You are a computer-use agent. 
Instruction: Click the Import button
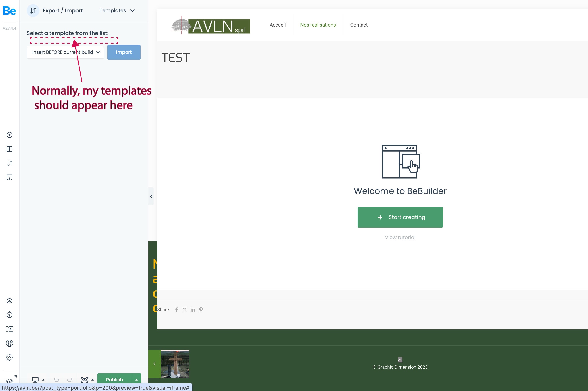124,52
